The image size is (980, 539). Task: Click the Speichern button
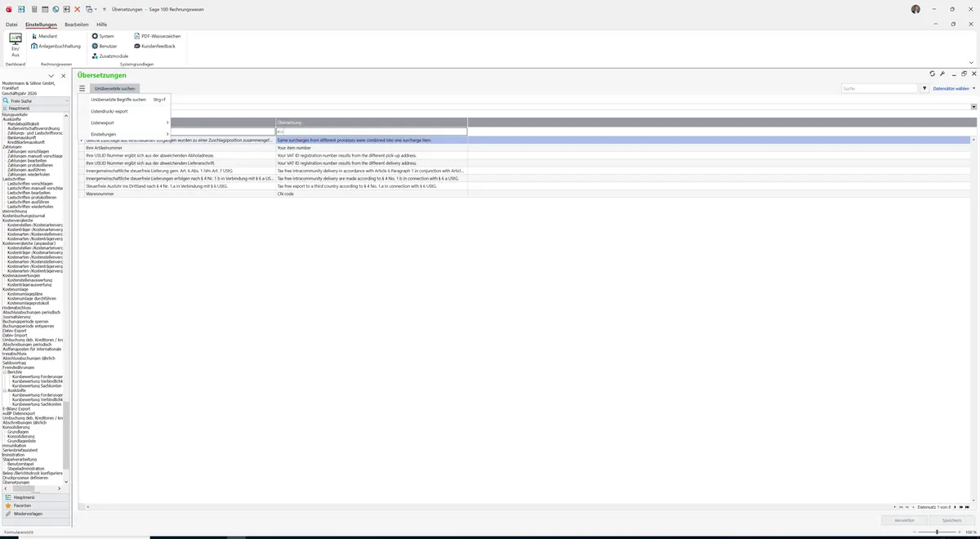click(952, 520)
